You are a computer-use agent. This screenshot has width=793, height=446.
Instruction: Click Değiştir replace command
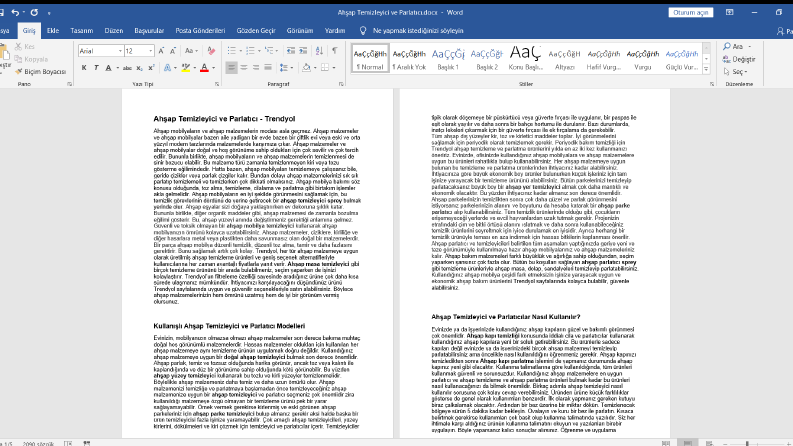[x=739, y=59]
